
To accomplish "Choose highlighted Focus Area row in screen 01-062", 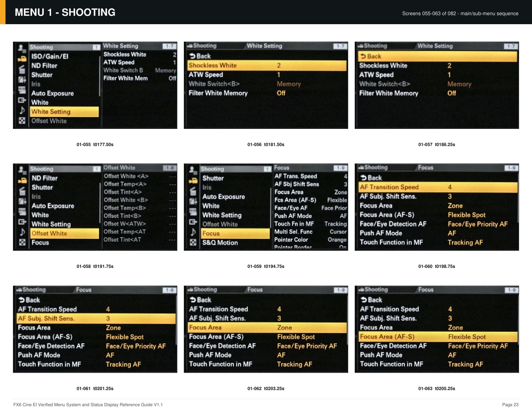I will (x=267, y=328).
